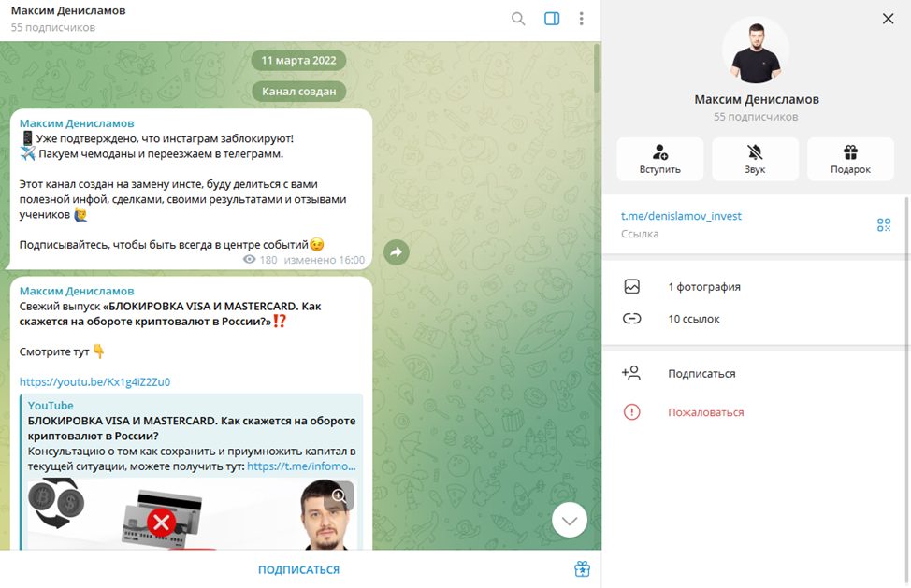Open the t.me/denislamov_invest channel link
Screen dimensions: 911x588
[x=681, y=216]
